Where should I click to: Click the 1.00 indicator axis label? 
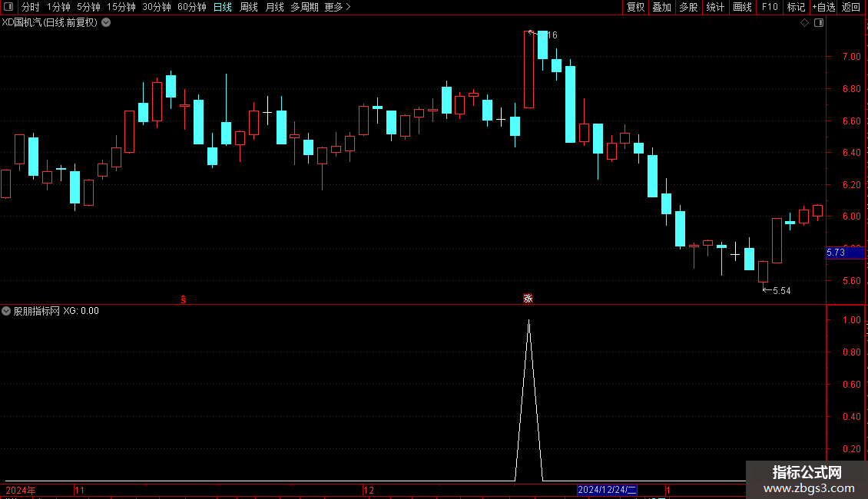point(851,320)
